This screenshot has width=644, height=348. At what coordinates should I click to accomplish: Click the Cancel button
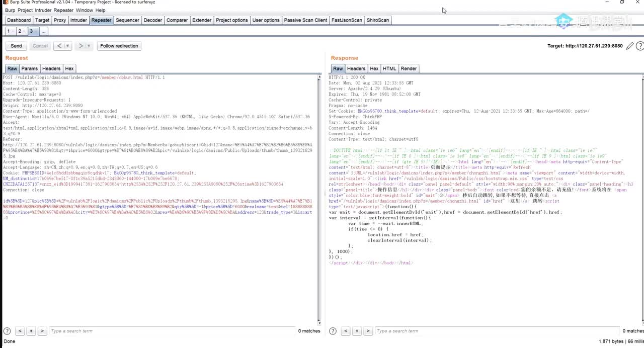[40, 46]
